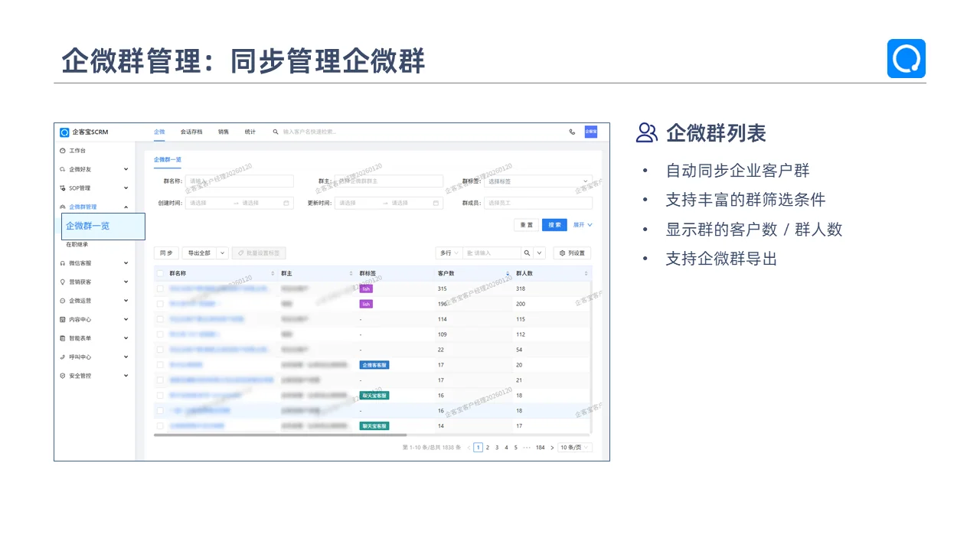Click the 同步 button
The height and width of the screenshot is (551, 980).
point(166,253)
